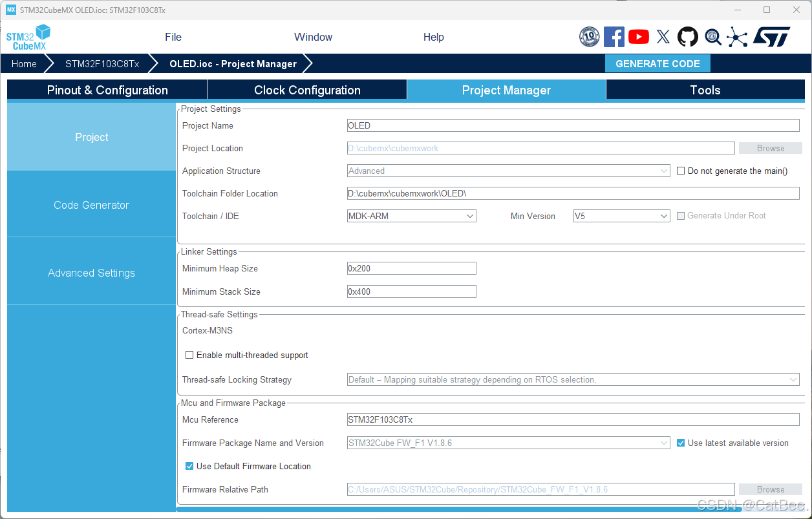The width and height of the screenshot is (812, 519).
Task: Click the Firmware Relative Path field
Action: (x=541, y=489)
